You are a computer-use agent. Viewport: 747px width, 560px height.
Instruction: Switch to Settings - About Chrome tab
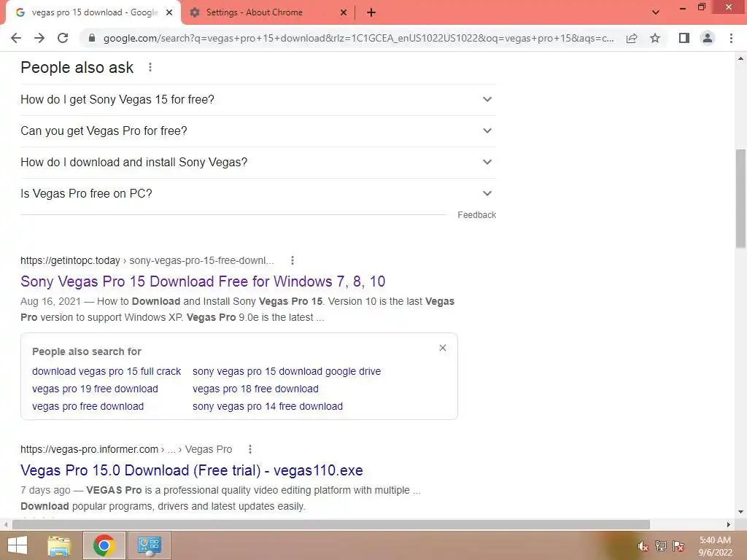268,13
